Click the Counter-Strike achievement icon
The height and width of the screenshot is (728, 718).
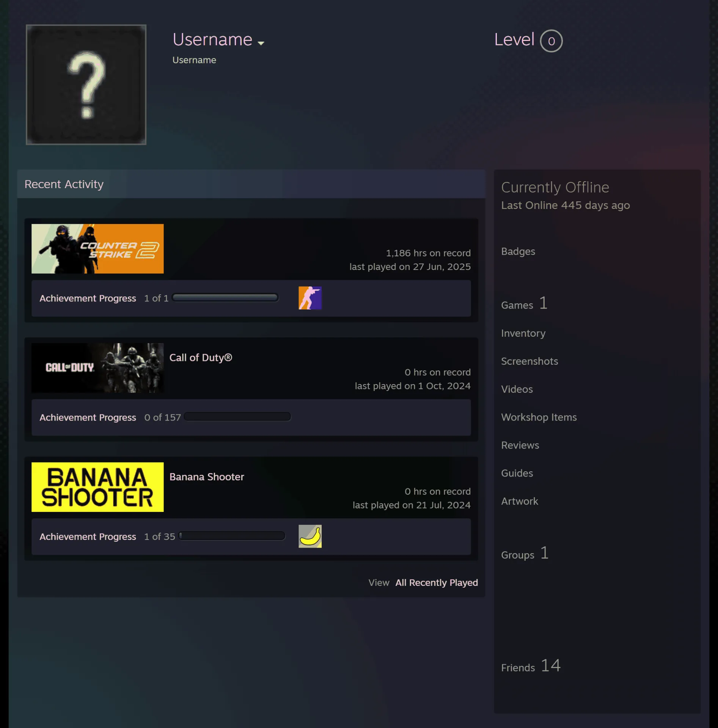click(310, 298)
